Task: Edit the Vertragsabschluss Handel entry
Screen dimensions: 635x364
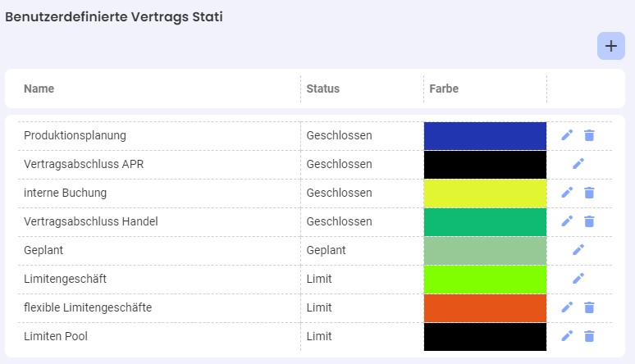Action: (x=567, y=221)
